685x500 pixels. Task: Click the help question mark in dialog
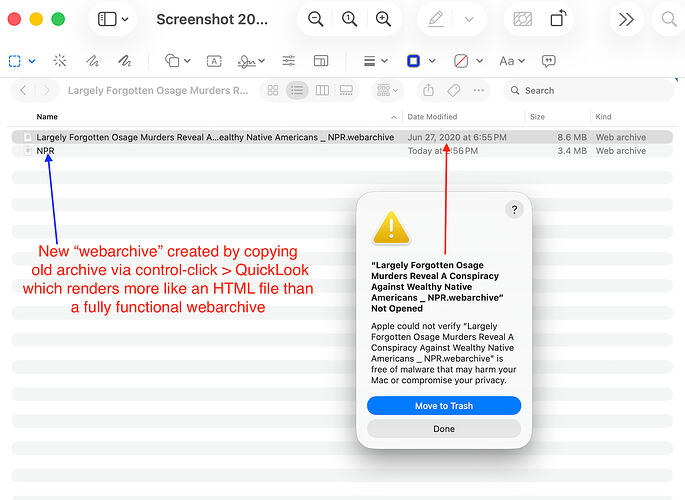coord(515,210)
